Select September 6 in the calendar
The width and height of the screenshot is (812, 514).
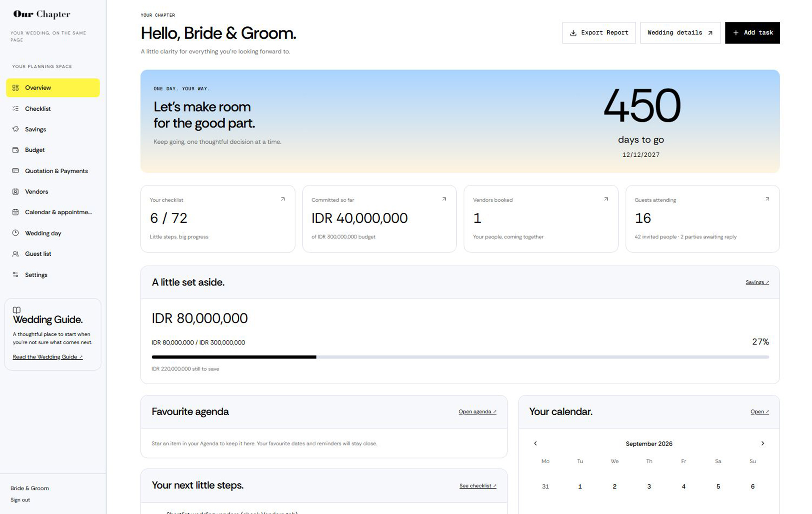(x=753, y=487)
